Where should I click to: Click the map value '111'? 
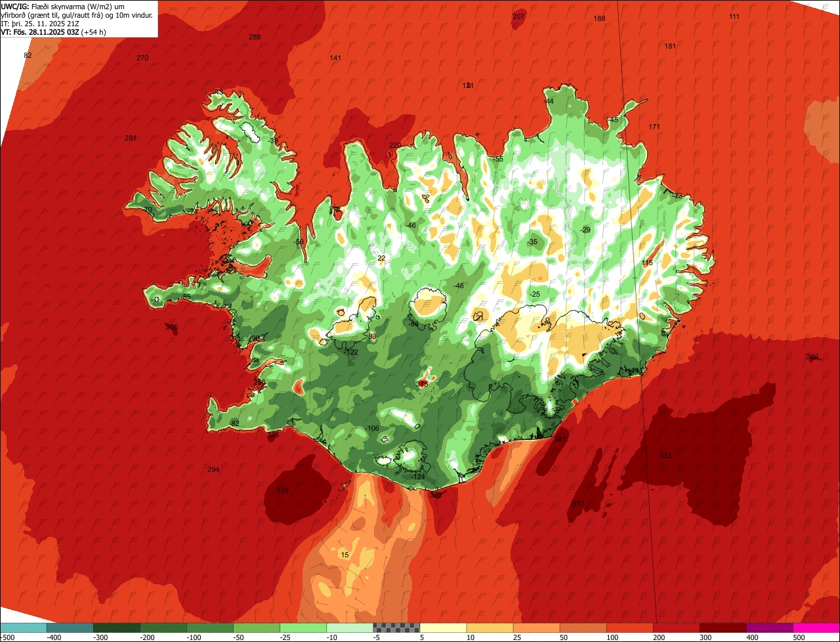[734, 16]
